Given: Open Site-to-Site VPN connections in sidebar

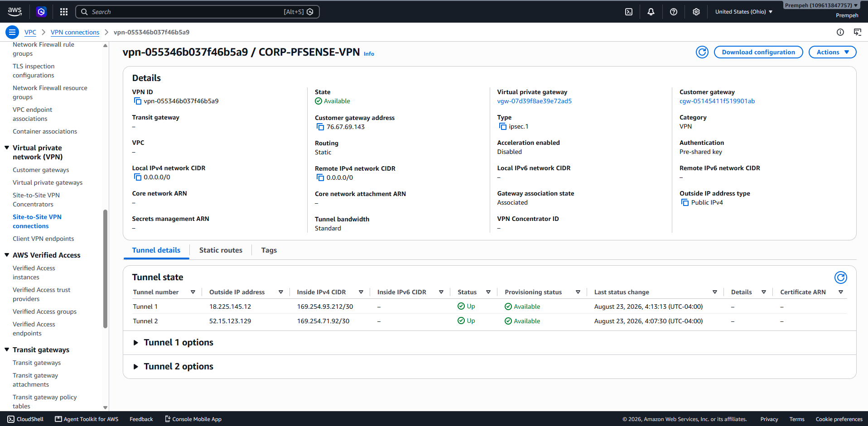Looking at the screenshot, I should tap(37, 221).
